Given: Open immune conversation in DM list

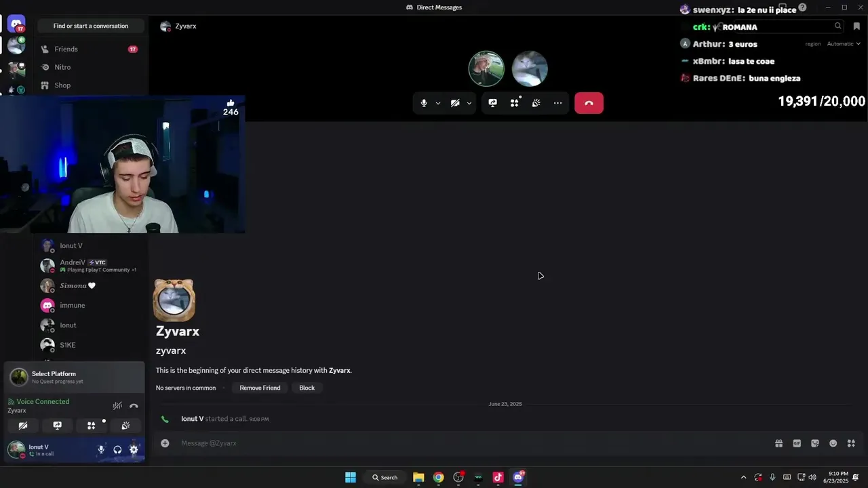Looking at the screenshot, I should (91, 305).
